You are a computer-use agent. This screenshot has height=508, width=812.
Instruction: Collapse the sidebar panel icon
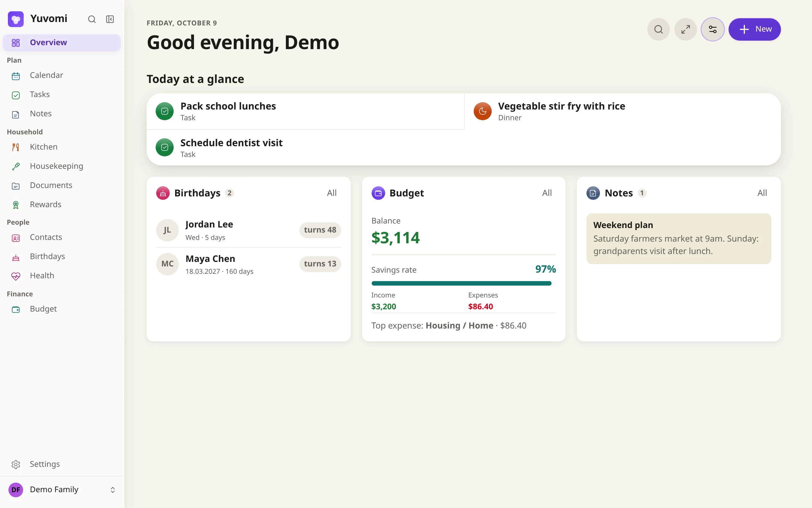pyautogui.click(x=110, y=19)
